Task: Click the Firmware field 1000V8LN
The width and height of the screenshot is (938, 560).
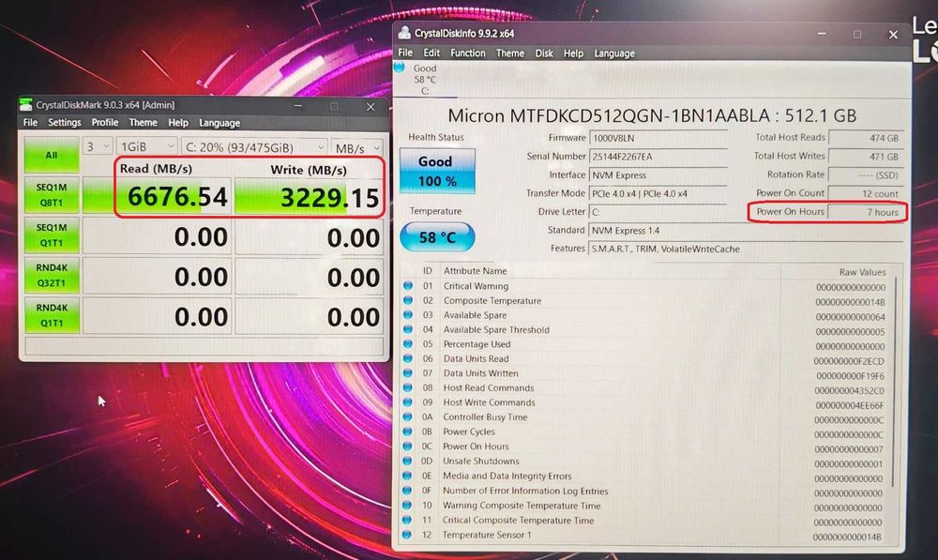Action: click(x=658, y=138)
